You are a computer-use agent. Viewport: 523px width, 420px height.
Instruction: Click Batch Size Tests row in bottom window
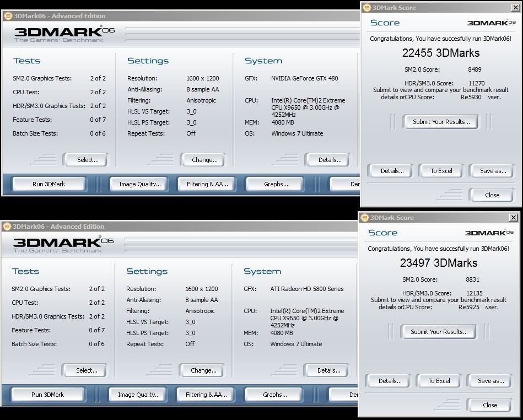pyautogui.click(x=58, y=344)
